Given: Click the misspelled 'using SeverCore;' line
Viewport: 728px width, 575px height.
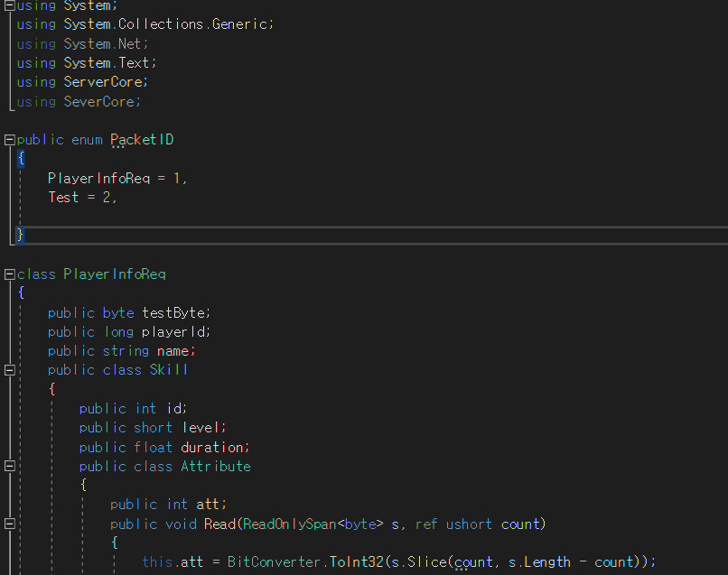Looking at the screenshot, I should click(79, 101).
